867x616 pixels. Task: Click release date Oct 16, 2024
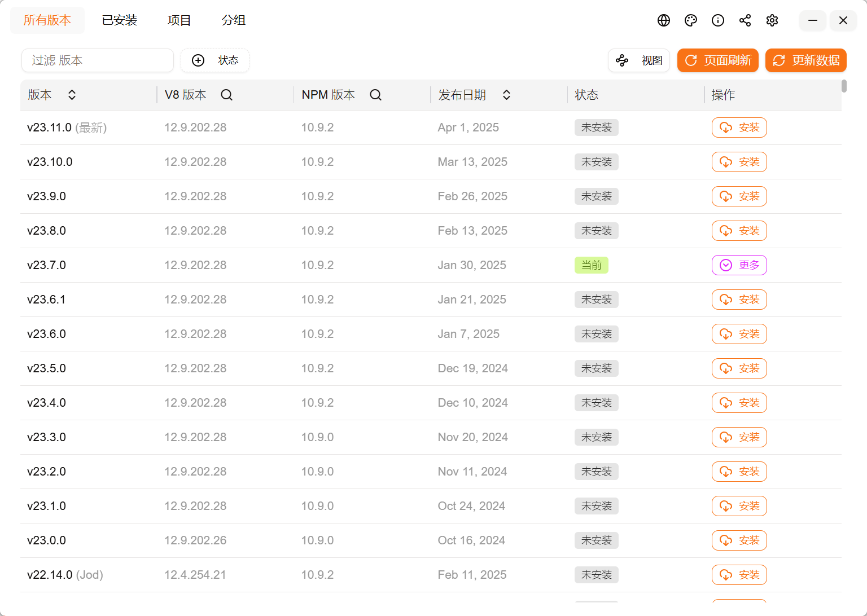(471, 540)
